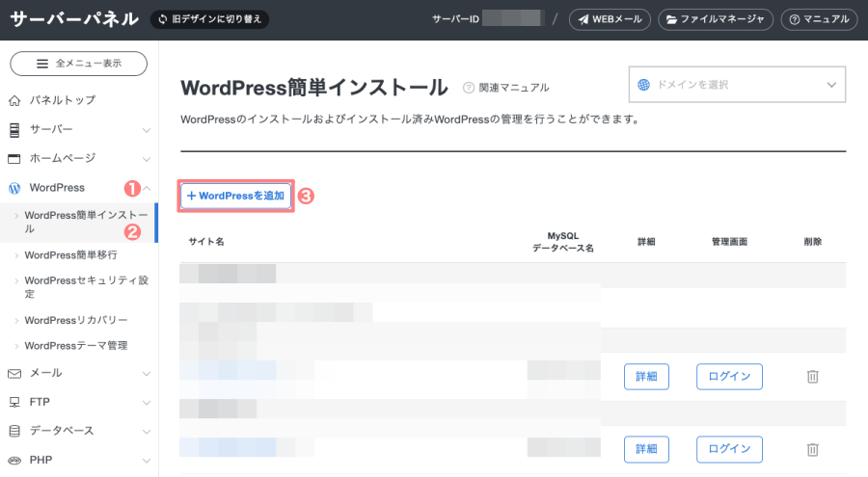Image resolution: width=868 pixels, height=477 pixels.
Task: Expand the メール sidebar section
Action: tap(79, 373)
